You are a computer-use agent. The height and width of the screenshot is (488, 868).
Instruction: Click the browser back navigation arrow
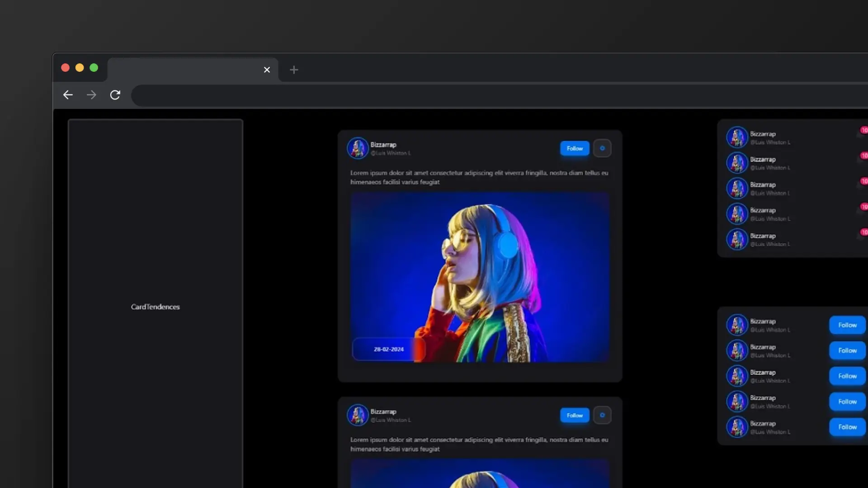point(68,95)
